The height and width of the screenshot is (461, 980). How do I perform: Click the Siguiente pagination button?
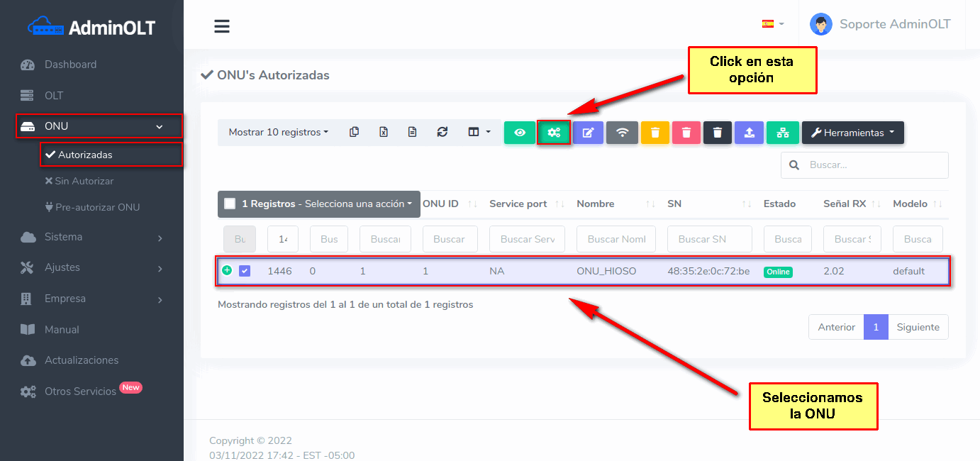pyautogui.click(x=918, y=327)
